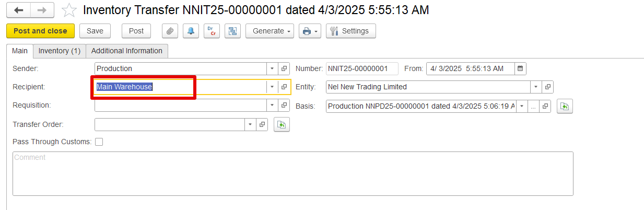644x210 pixels.
Task: Open the Settings button
Action: coord(350,31)
